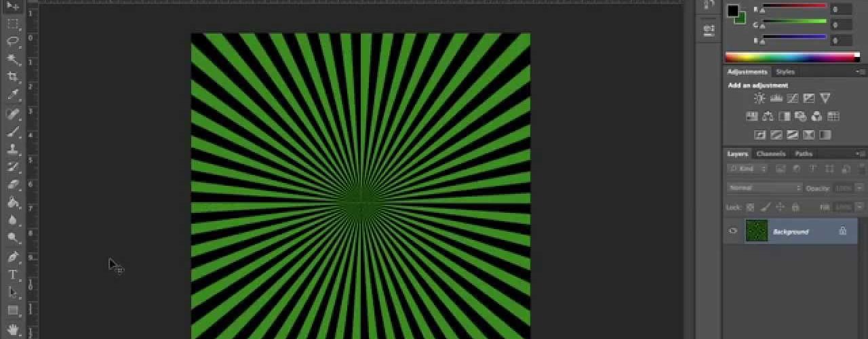
Task: Add a Threshold adjustment
Action: 792,135
